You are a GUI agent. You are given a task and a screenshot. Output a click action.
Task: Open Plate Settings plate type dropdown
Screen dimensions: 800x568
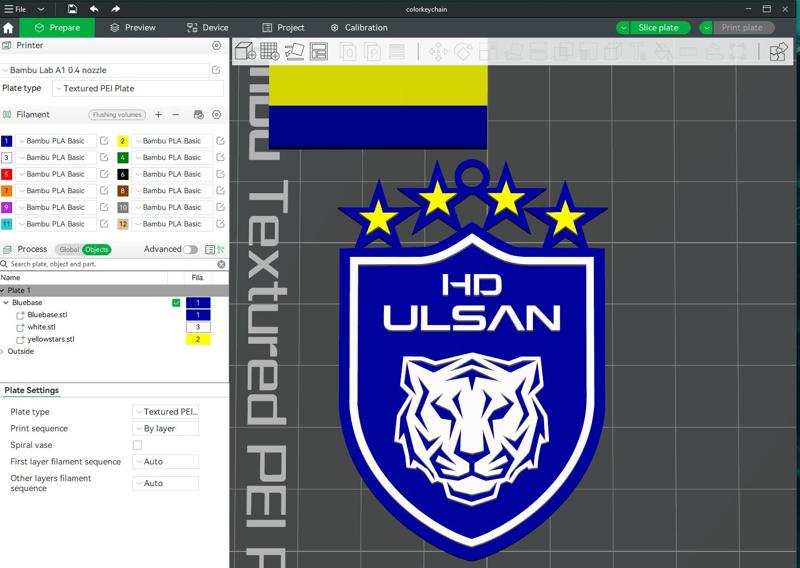point(165,411)
